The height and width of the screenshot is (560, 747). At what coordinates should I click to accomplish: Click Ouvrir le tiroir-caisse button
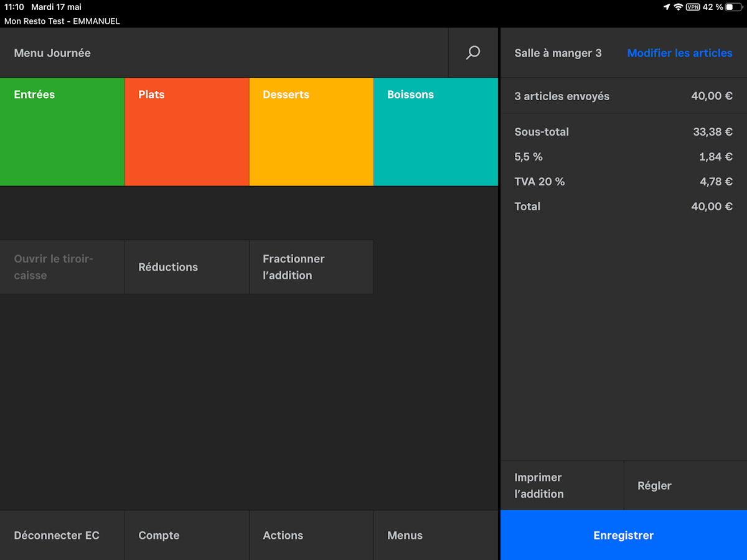coord(62,267)
